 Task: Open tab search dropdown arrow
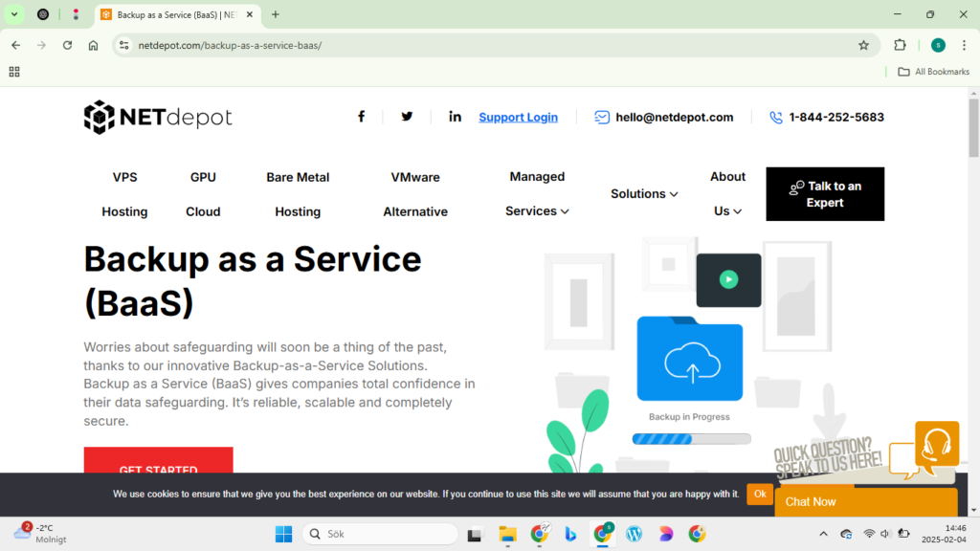14,14
